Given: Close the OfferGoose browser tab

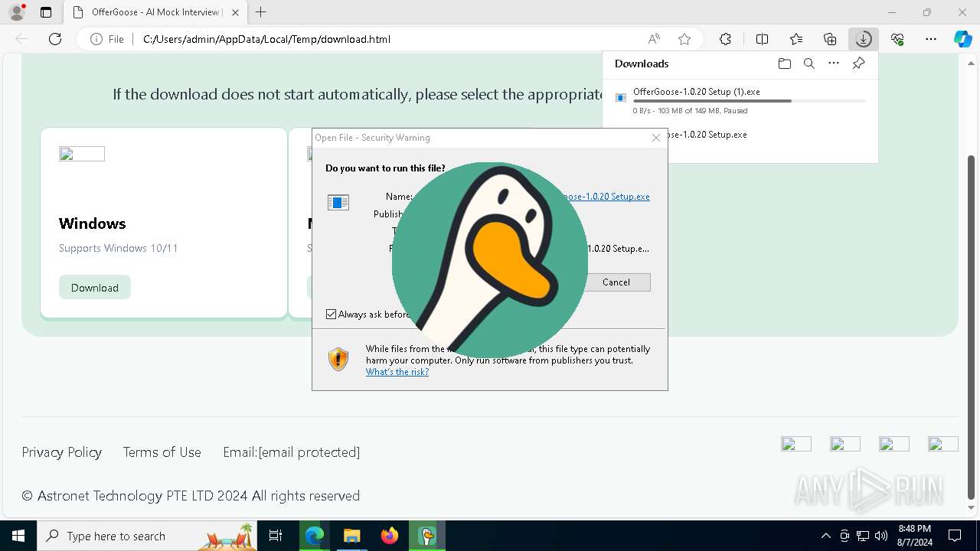Looking at the screenshot, I should click(x=235, y=12).
